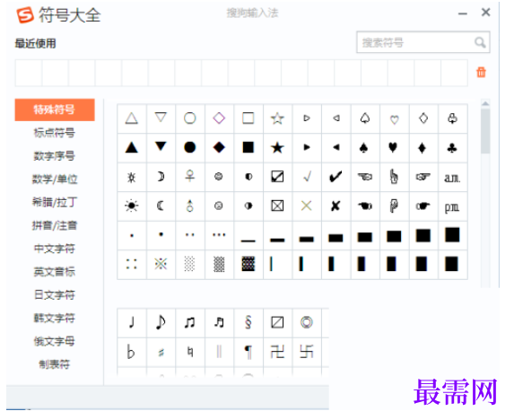
Task: Open the 俄文字母 category
Action: (55, 341)
